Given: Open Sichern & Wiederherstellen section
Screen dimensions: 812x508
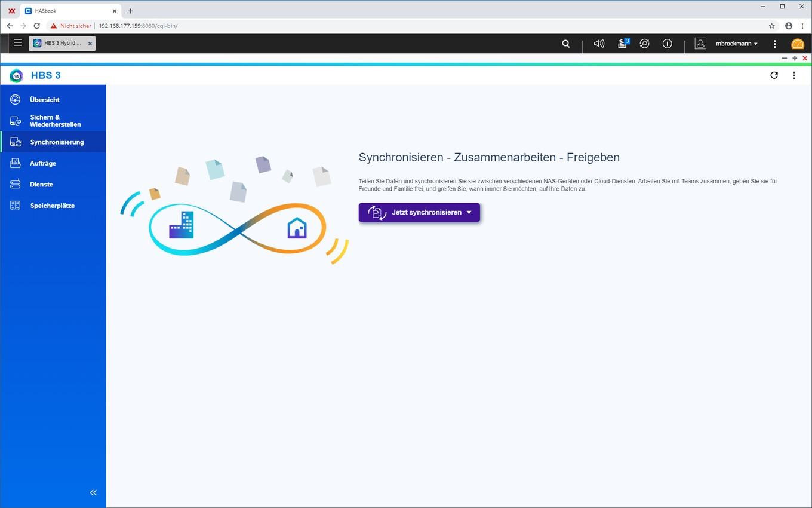Looking at the screenshot, I should (x=53, y=121).
